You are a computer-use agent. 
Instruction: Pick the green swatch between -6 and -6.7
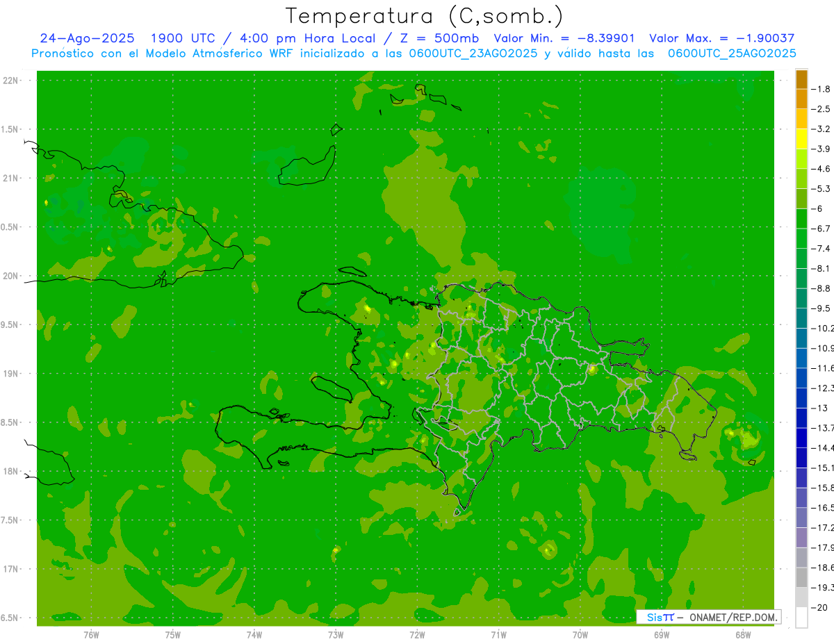(x=801, y=219)
